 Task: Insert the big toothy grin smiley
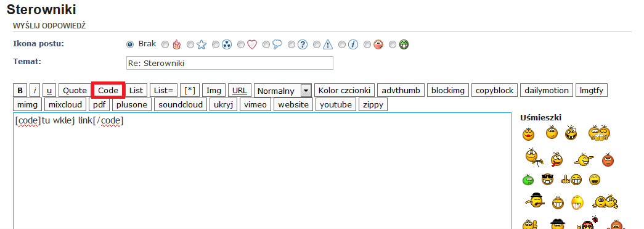click(x=577, y=202)
